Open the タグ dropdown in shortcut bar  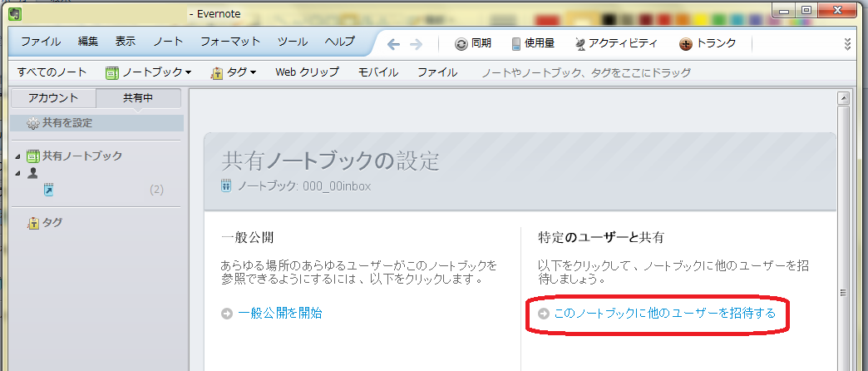[234, 72]
